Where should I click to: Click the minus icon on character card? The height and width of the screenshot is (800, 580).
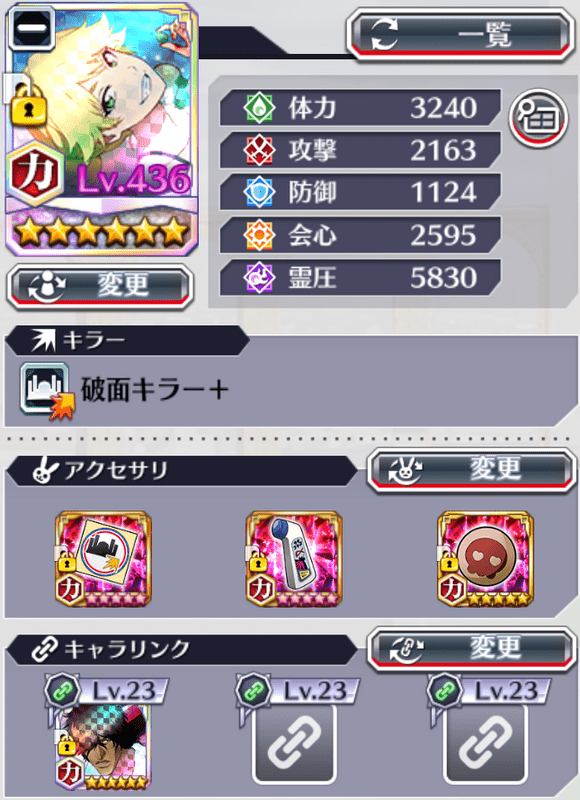coord(32,29)
